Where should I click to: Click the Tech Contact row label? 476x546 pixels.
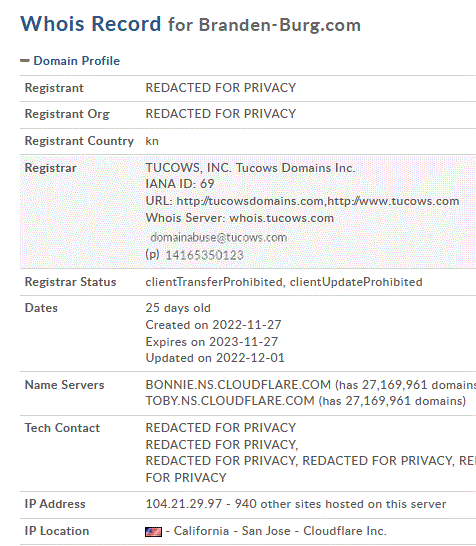pyautogui.click(x=62, y=428)
